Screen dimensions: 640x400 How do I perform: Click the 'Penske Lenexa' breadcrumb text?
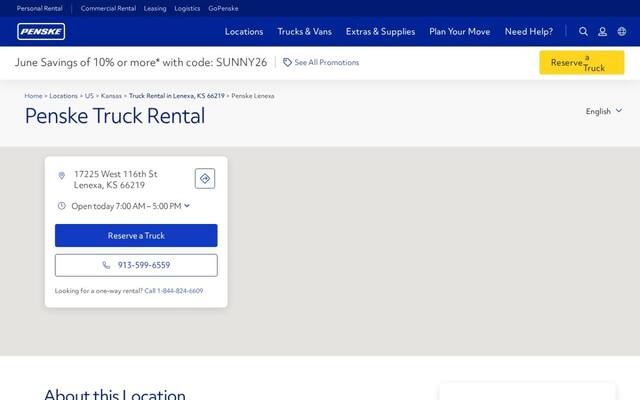click(x=253, y=96)
